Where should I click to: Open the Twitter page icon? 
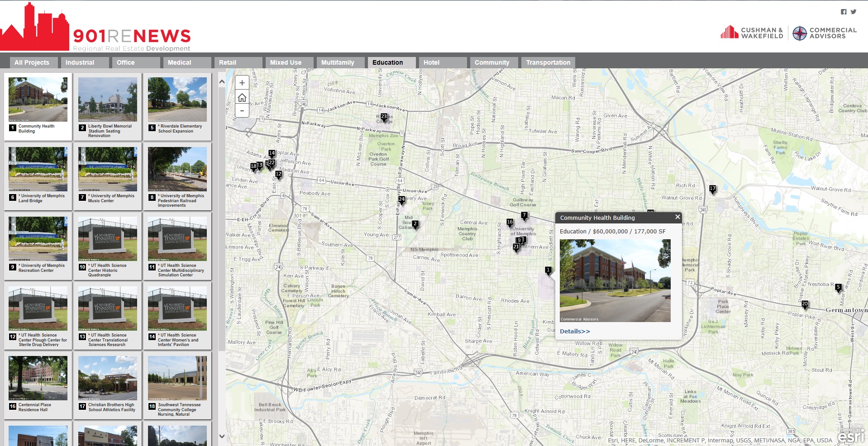point(854,12)
